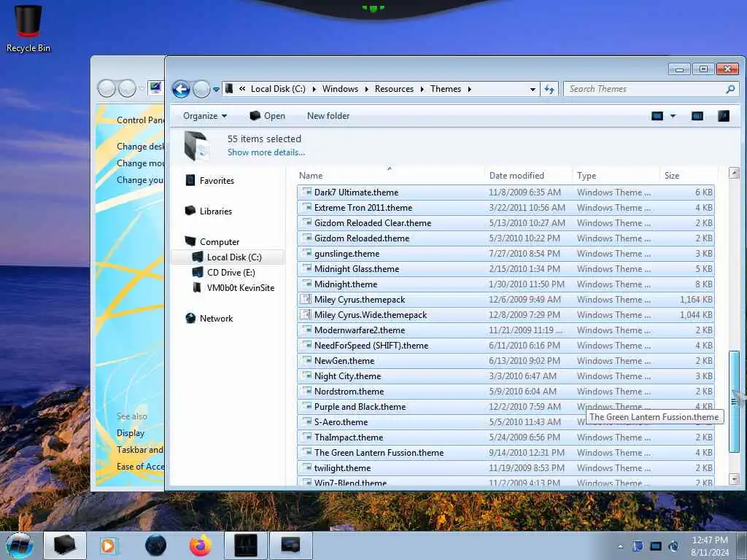Open the view options dropdown arrow
Screen dimensions: 747x560
[x=673, y=116]
